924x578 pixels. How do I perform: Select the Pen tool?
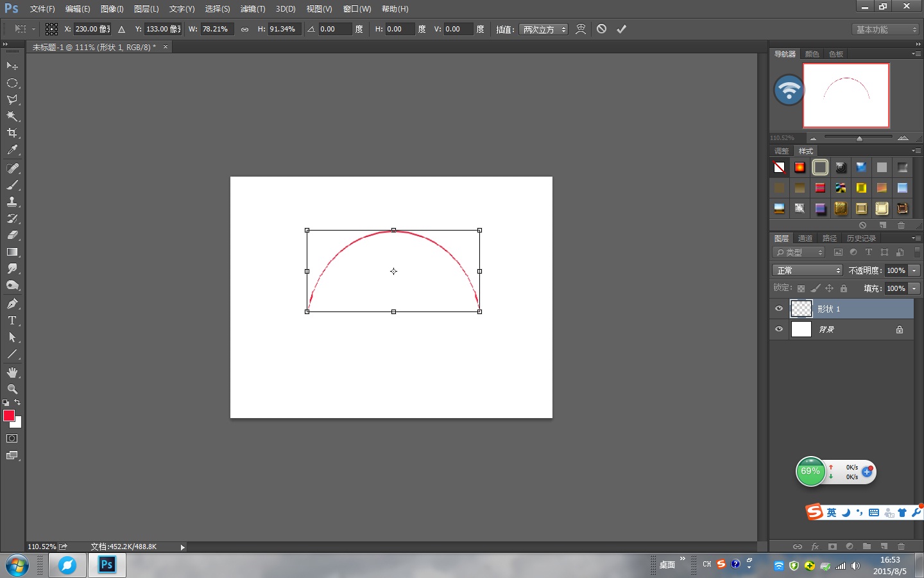tap(12, 304)
